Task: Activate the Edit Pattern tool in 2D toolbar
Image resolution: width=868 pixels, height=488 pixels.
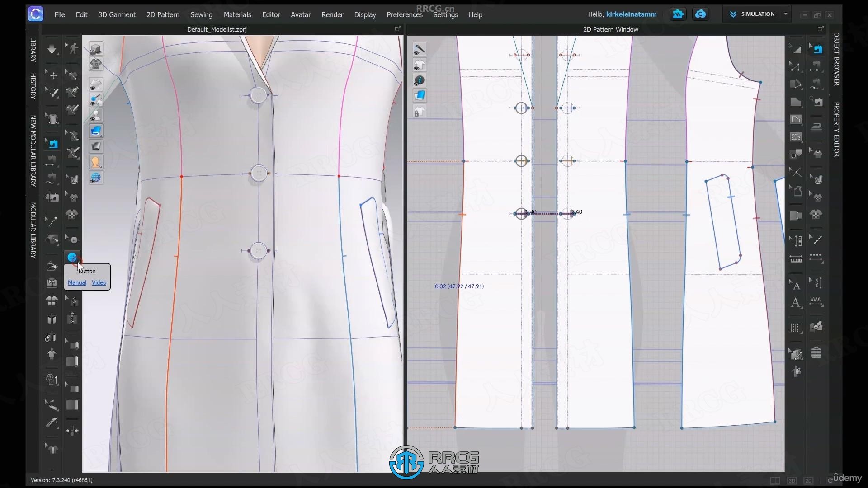Action: coord(796,66)
